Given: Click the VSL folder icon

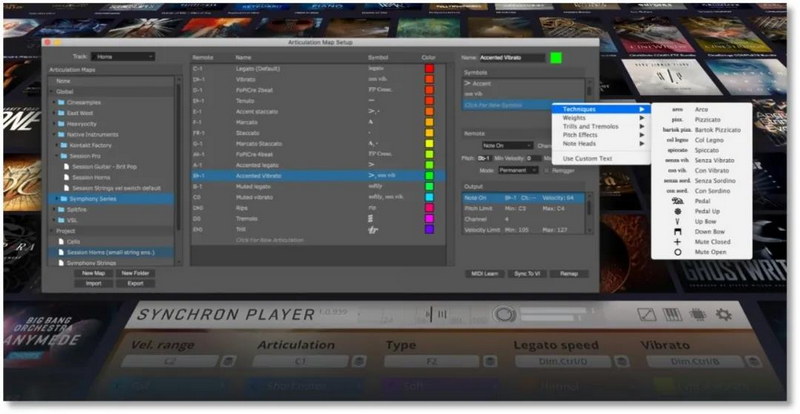Looking at the screenshot, I should point(61,221).
